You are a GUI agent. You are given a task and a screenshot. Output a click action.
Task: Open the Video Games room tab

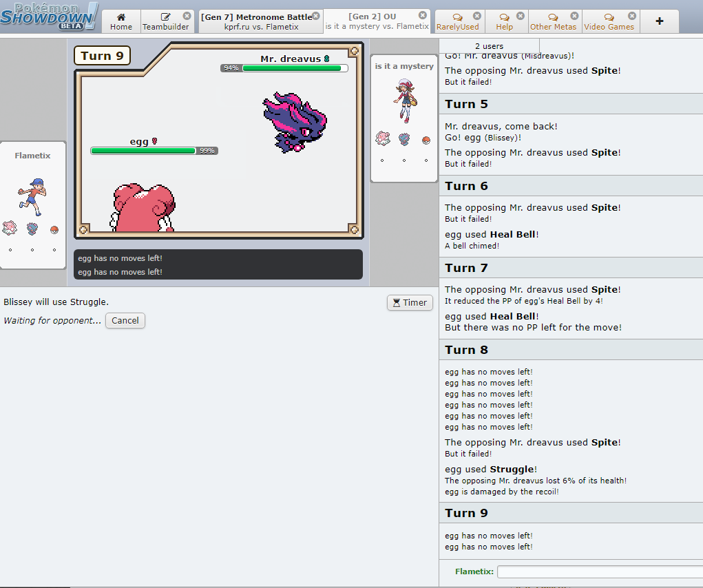(x=611, y=21)
